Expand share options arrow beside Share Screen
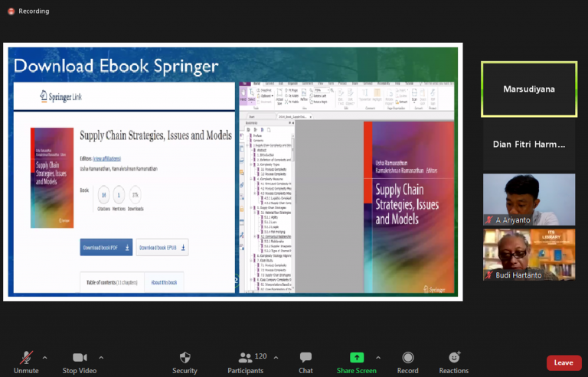 (377, 357)
